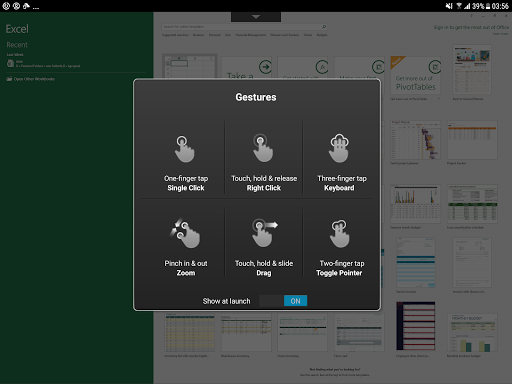This screenshot has width=512, height=384.
Task: Open the Monthly Budget template thumbnail
Action: pos(472,333)
